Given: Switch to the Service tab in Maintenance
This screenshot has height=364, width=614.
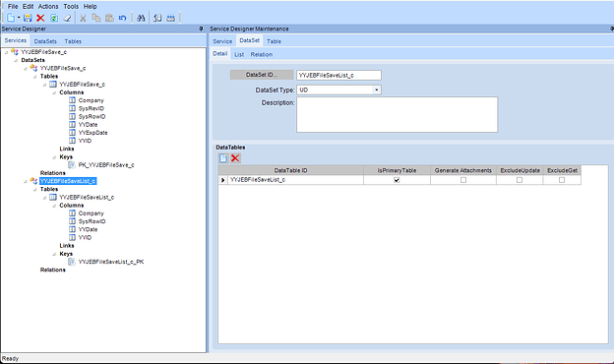Looking at the screenshot, I should click(x=222, y=41).
